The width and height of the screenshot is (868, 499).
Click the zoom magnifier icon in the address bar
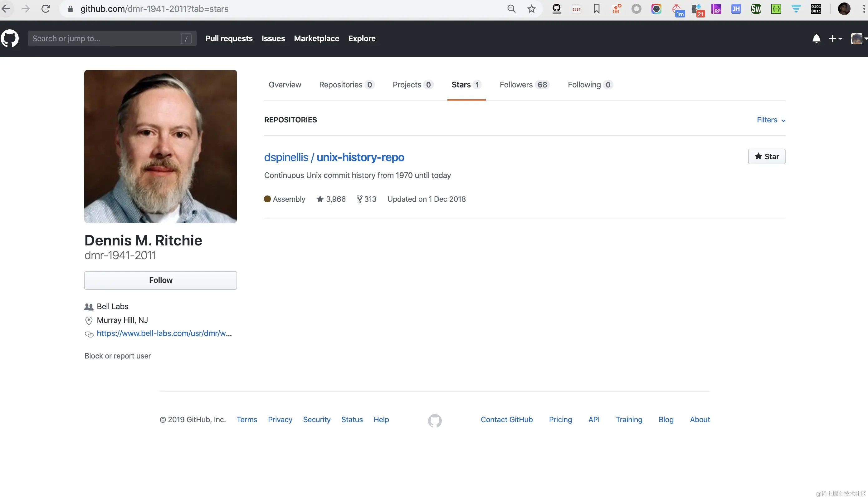click(x=511, y=9)
